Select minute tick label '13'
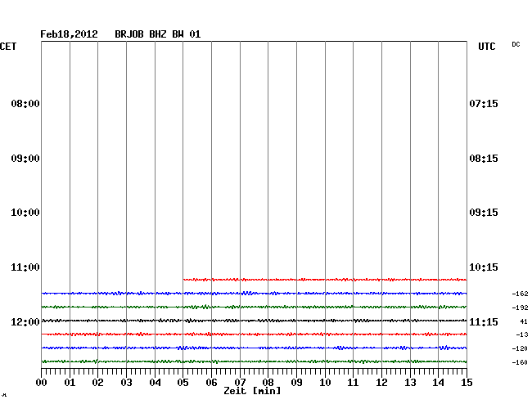The image size is (532, 404). [x=410, y=383]
